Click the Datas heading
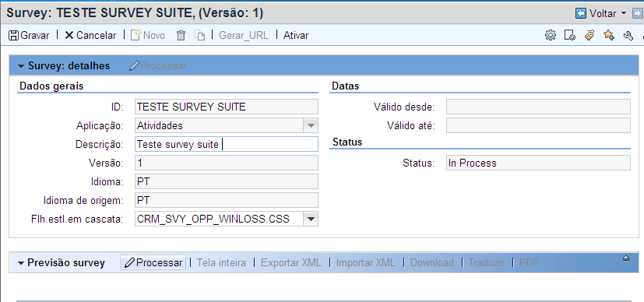Screen dimensions: 644x302 346,86
